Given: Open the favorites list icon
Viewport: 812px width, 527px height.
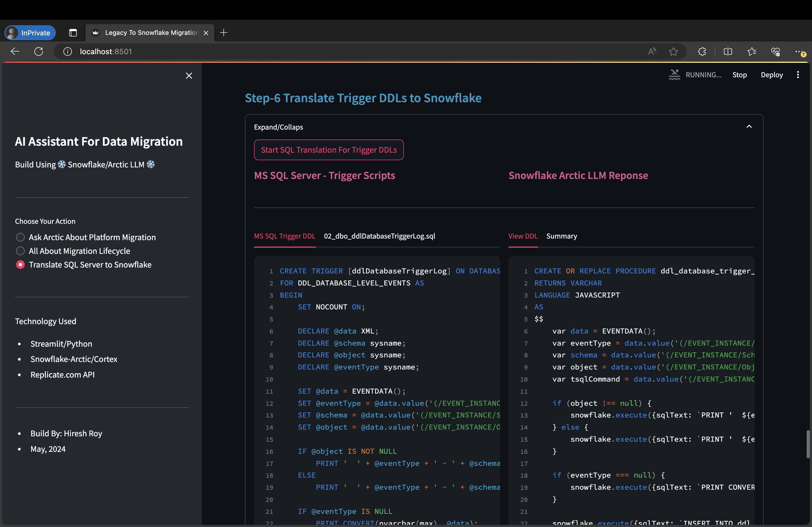Looking at the screenshot, I should [x=752, y=52].
